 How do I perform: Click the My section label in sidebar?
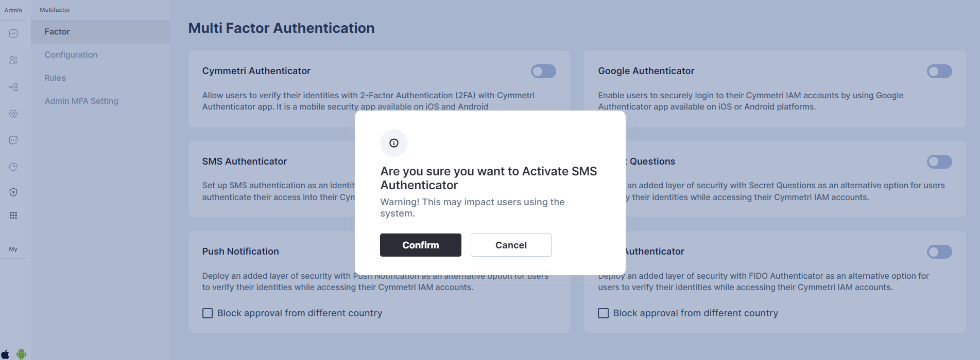[13, 249]
